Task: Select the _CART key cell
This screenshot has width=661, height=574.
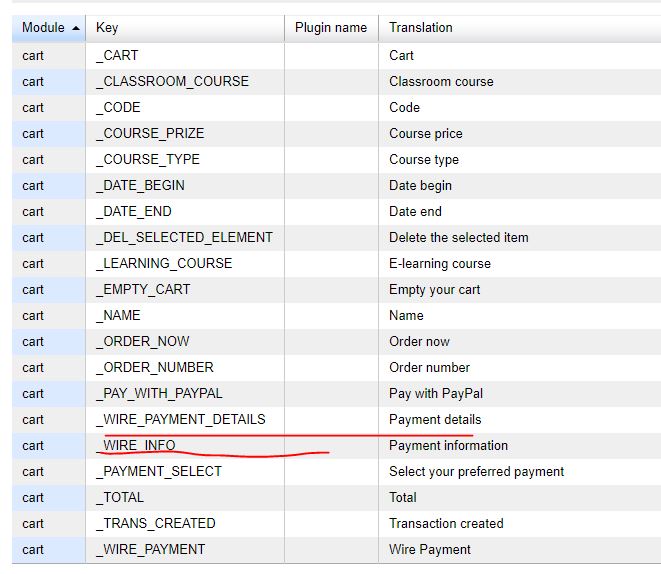Action: [x=117, y=55]
